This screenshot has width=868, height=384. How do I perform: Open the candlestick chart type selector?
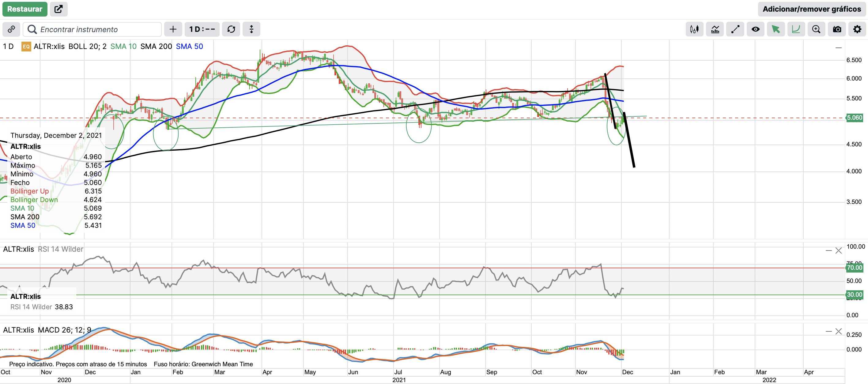click(694, 29)
